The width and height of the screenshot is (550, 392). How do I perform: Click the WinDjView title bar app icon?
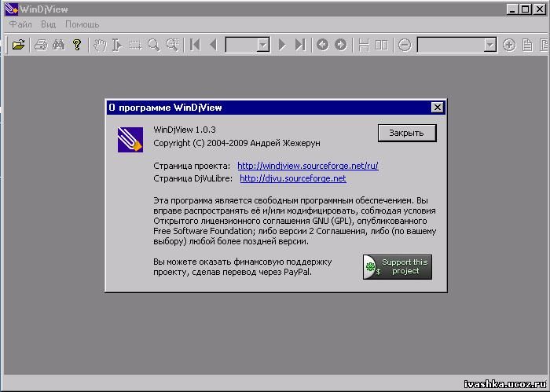coord(11,9)
